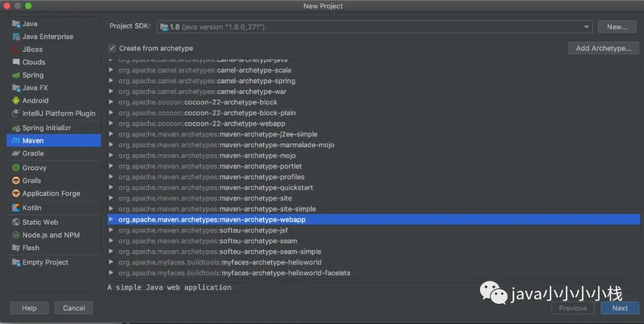Screen dimensions: 644x324
Task: Click the Grails icon in sidebar
Action: pos(16,180)
